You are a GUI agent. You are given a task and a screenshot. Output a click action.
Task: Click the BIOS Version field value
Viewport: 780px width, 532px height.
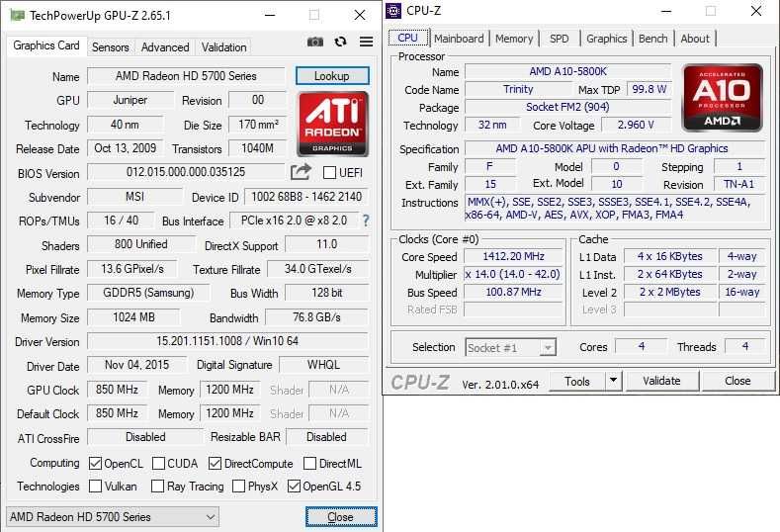coord(186,172)
